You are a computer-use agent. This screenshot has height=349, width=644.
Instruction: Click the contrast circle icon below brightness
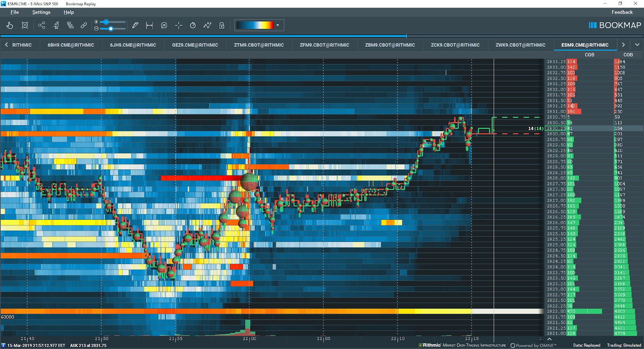point(96,29)
